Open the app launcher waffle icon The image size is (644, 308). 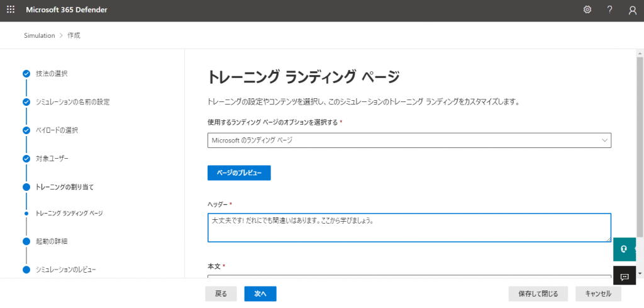coord(11,10)
